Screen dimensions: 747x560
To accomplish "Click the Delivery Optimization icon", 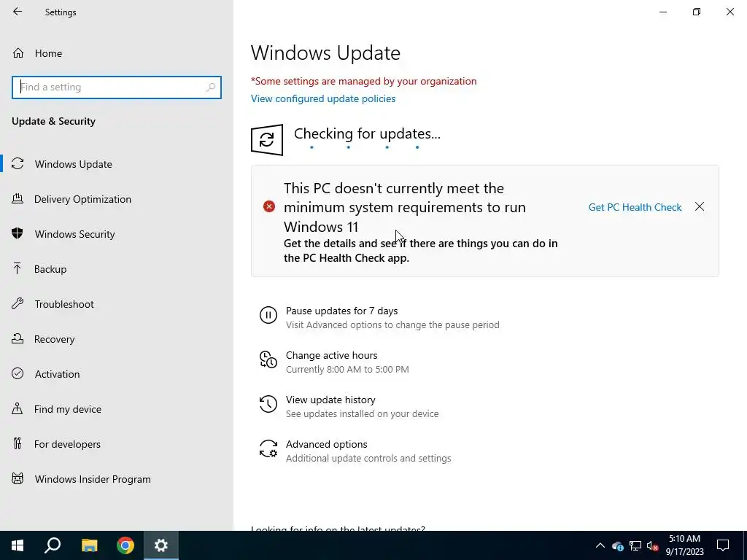I will [x=18, y=198].
